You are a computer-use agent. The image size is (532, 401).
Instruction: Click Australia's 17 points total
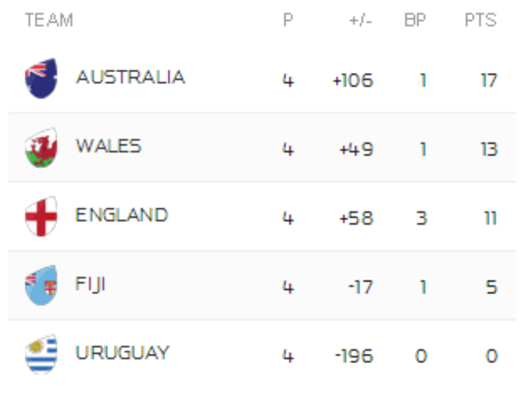[x=488, y=81]
